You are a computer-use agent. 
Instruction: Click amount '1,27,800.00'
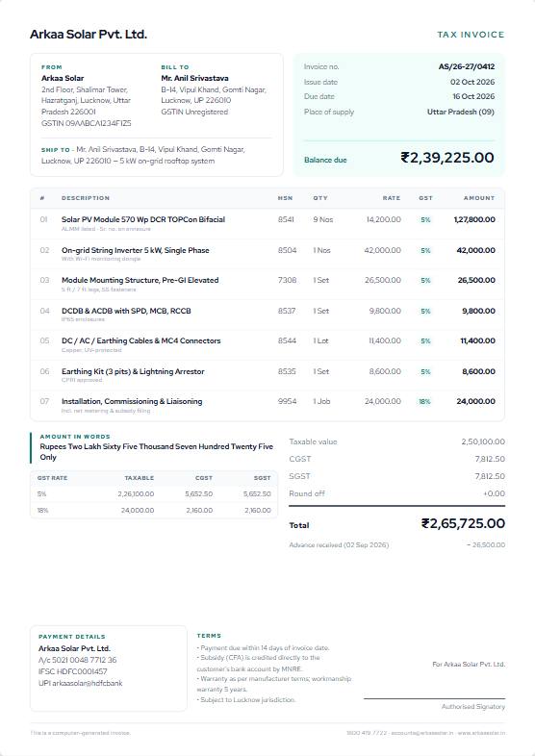[x=474, y=219]
